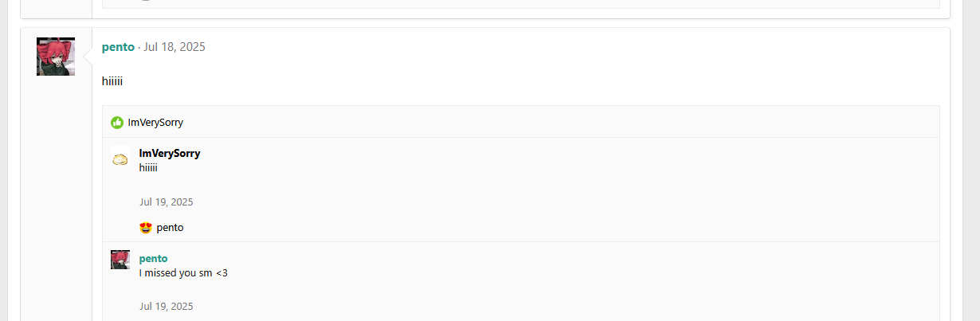Viewport: 980px width, 321px height.
Task: Open teal pento username on the comment
Action: pos(154,259)
